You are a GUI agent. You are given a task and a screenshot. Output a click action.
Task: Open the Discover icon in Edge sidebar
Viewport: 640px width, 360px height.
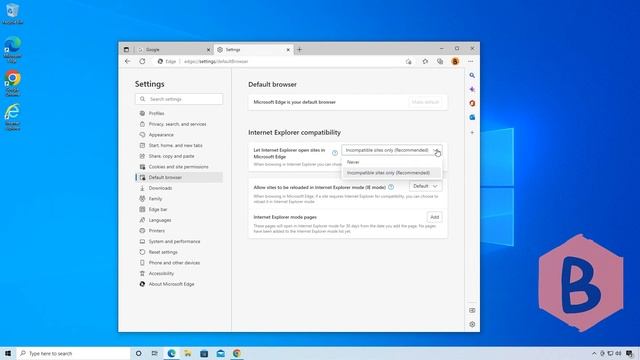click(x=472, y=89)
